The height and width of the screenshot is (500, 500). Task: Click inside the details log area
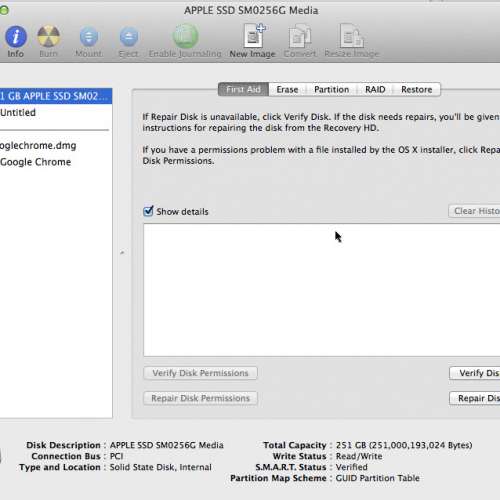click(322, 290)
